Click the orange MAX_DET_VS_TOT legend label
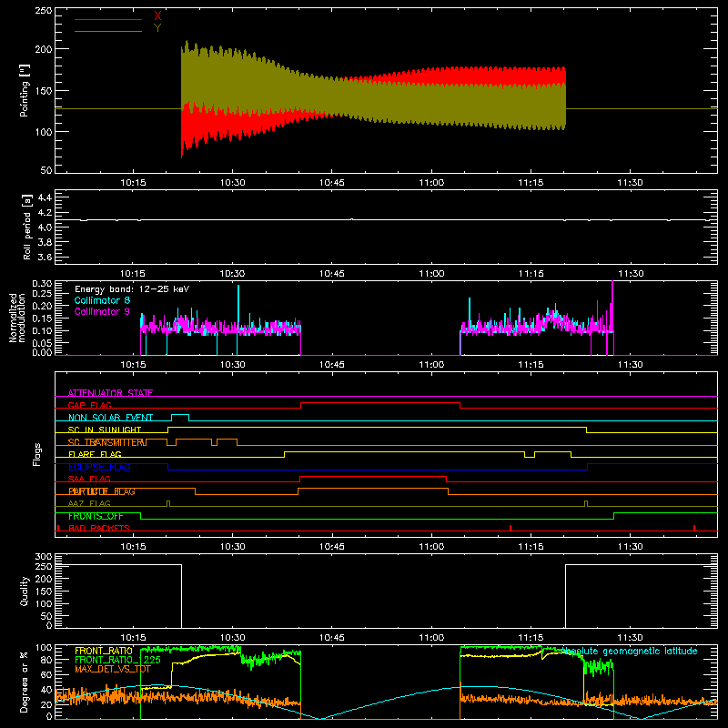 [112, 669]
